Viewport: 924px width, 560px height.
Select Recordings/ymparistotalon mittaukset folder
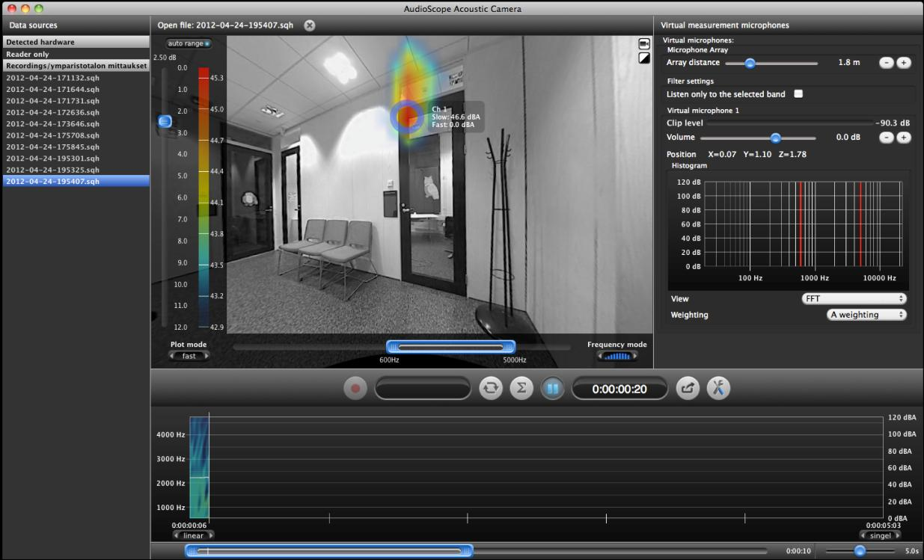pos(76,66)
